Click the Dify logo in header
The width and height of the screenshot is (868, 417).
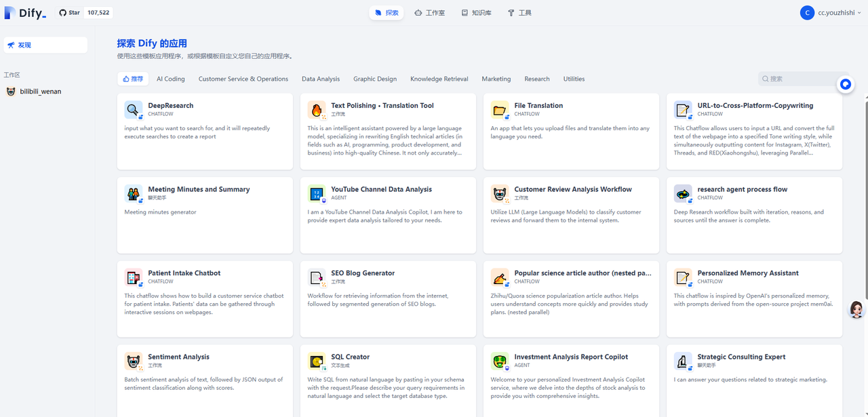click(25, 13)
